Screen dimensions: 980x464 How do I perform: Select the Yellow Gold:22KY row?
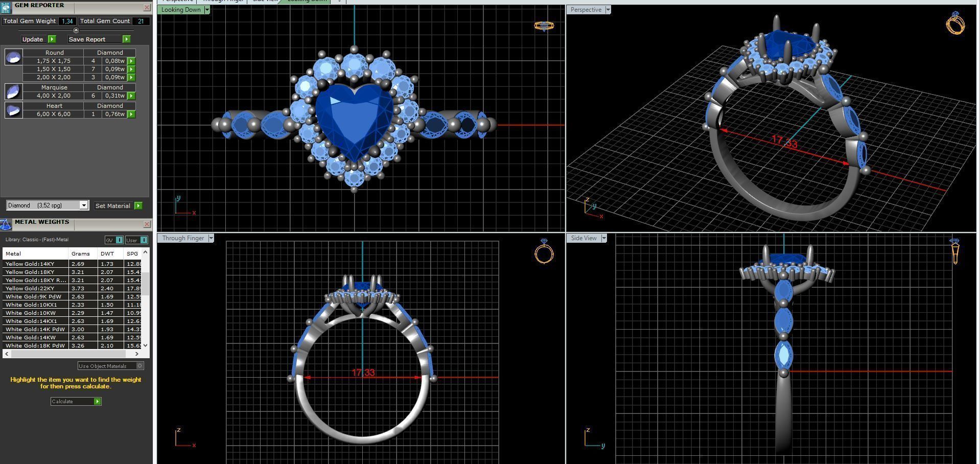coord(72,288)
